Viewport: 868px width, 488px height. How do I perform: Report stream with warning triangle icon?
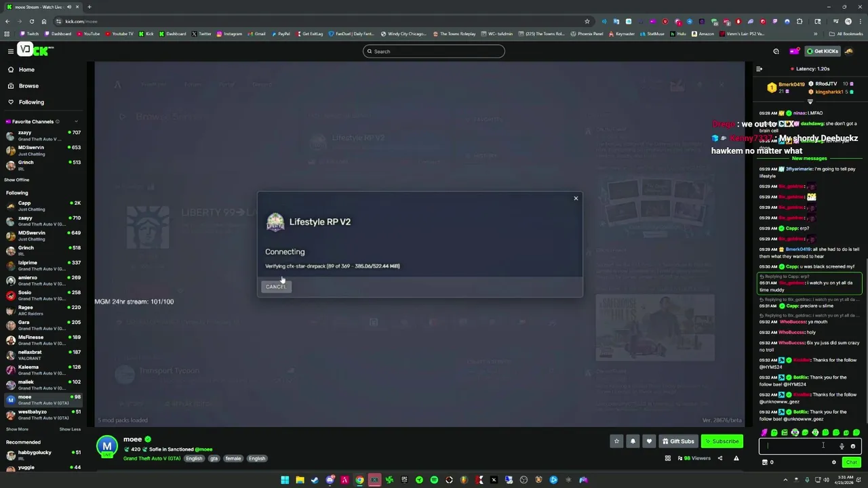point(736,459)
